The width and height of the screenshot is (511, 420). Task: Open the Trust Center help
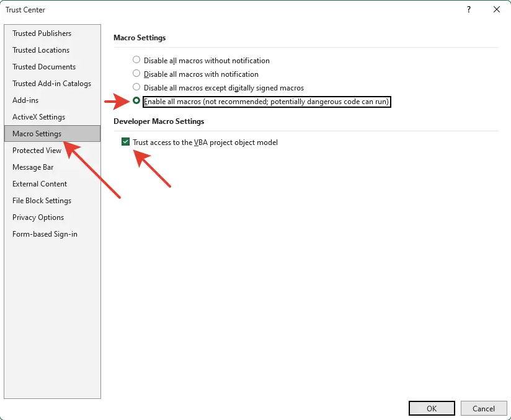point(468,10)
